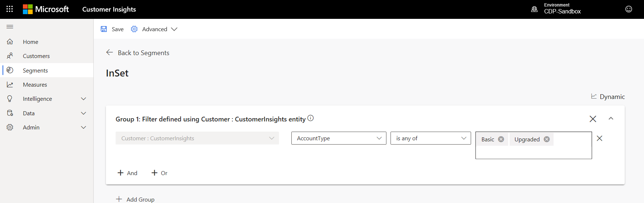Click the Dynamic chart icon

pos(594,96)
